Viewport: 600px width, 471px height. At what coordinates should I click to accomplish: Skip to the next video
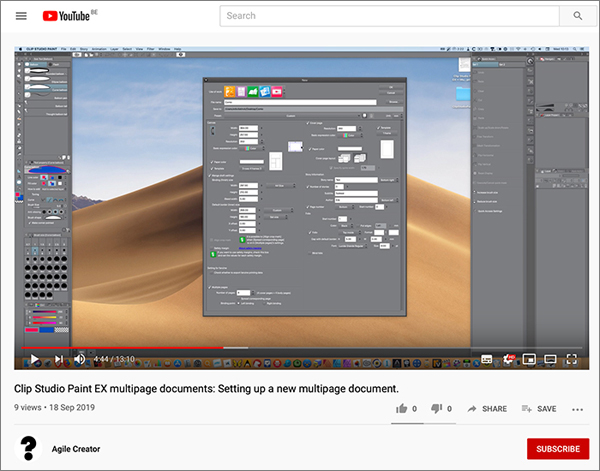click(x=59, y=358)
